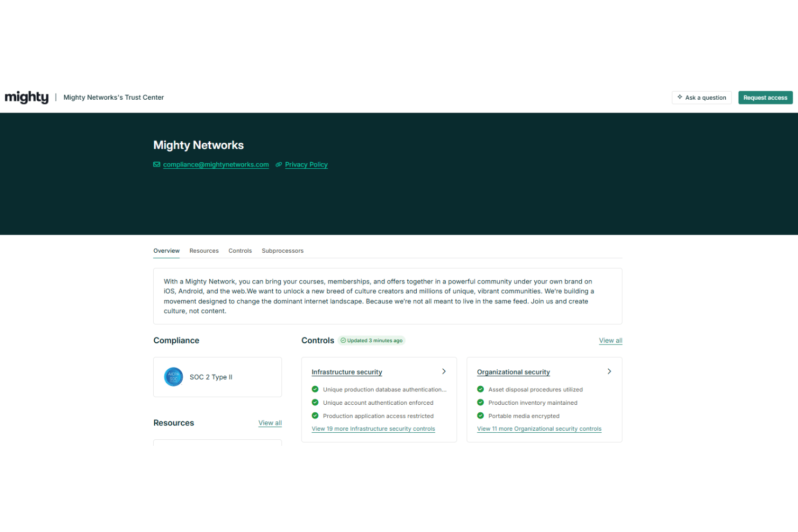Click the envelope icon beside compliance email
Screen dimensions: 798x532
(157, 164)
